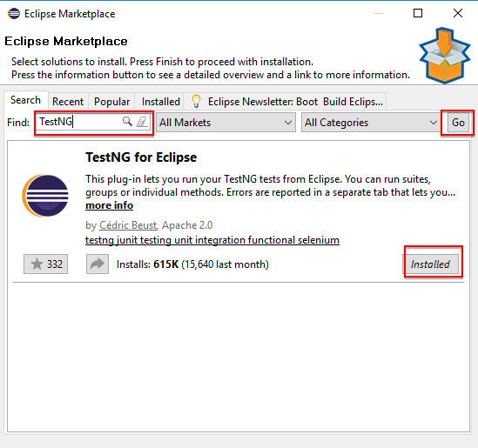Image resolution: width=478 pixels, height=448 pixels.
Task: Click the TestNG for Eclipse plugin logo
Action: (45, 196)
